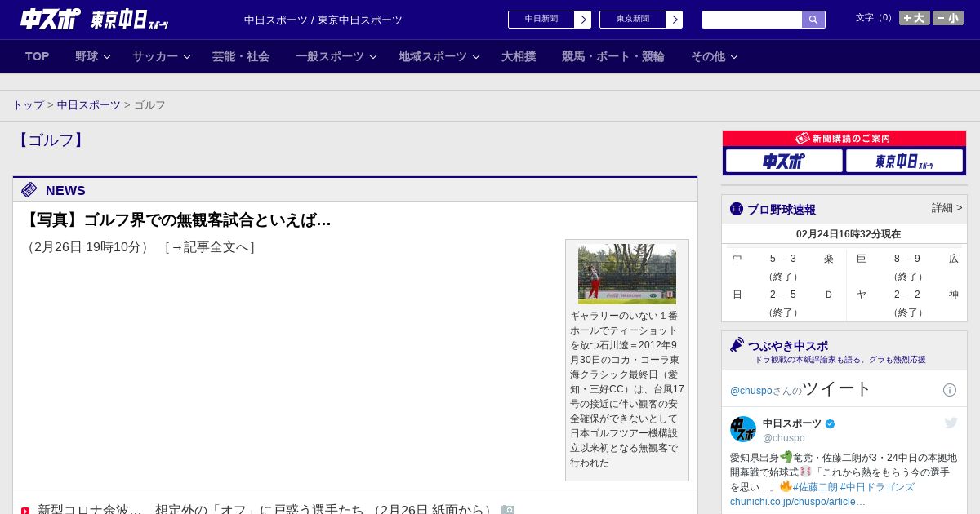Viewport: 980px width, 514px height.
Task: Open the その他 dropdown menu
Action: point(714,56)
